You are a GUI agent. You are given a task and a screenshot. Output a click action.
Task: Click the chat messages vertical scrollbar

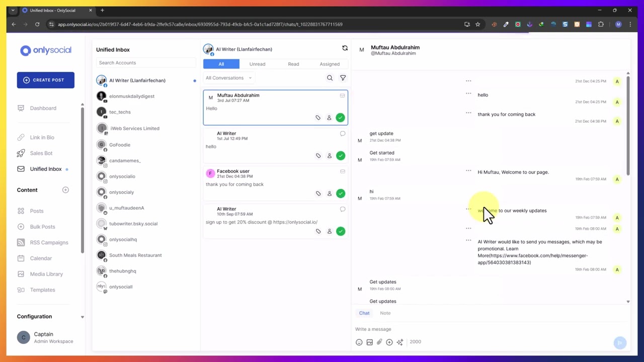point(628,126)
